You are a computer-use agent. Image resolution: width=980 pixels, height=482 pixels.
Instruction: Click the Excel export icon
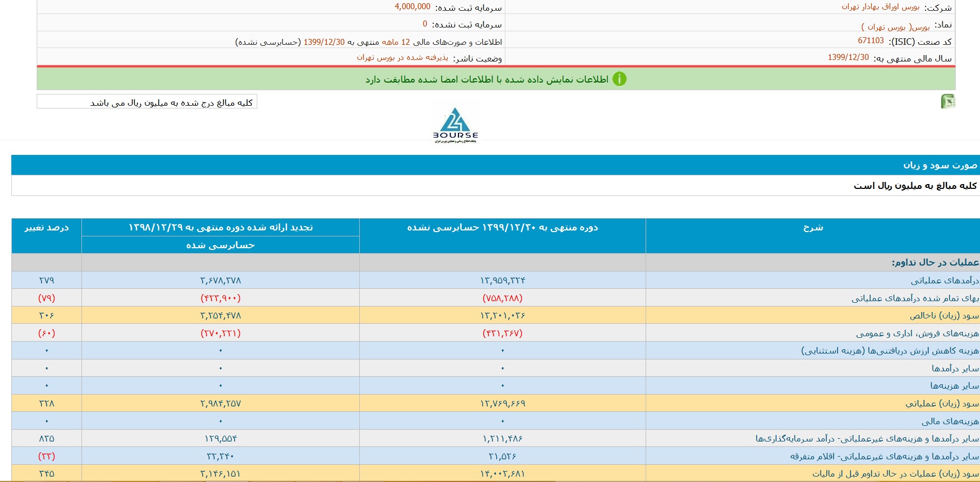(948, 101)
